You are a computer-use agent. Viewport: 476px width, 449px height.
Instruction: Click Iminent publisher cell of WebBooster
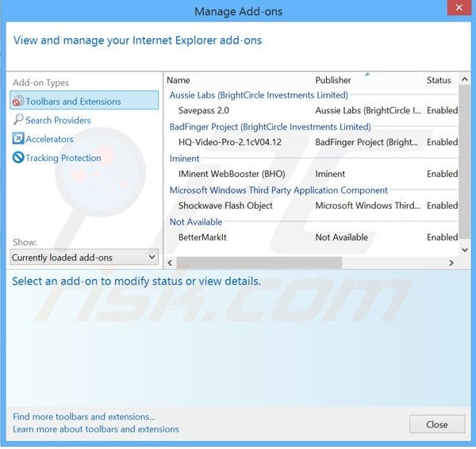330,174
